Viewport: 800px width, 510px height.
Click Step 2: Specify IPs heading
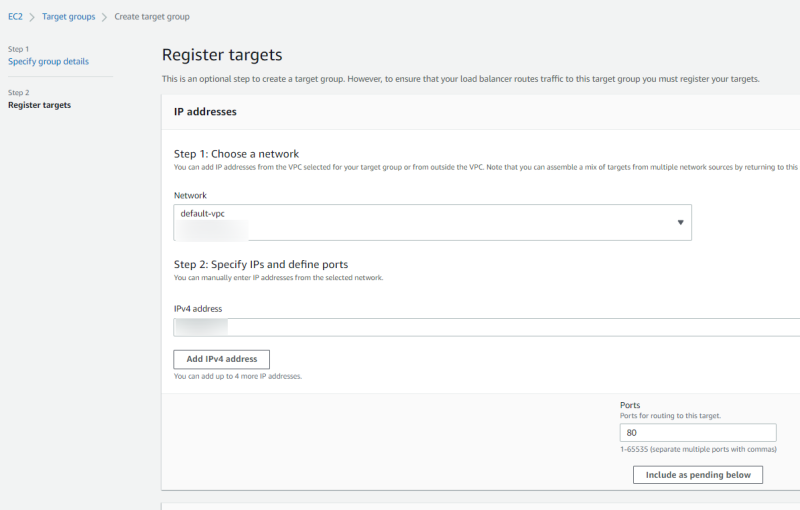[x=260, y=264]
